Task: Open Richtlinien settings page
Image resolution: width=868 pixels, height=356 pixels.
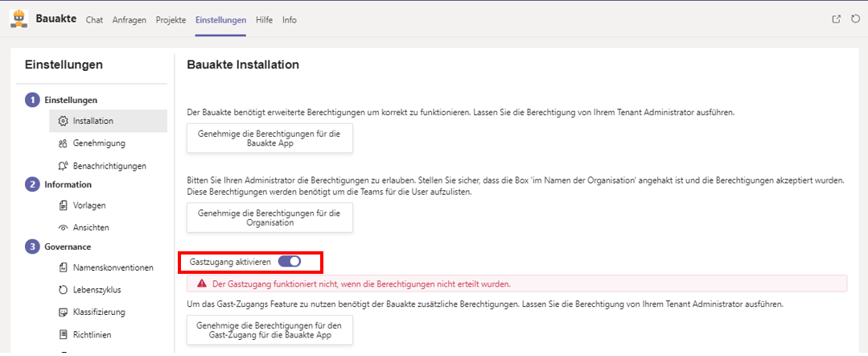Action: tap(92, 334)
